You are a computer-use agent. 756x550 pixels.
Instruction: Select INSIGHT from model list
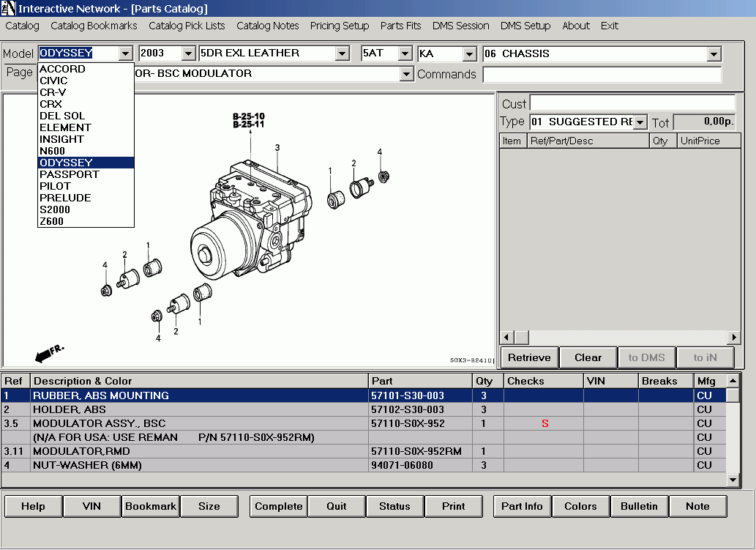(86, 139)
